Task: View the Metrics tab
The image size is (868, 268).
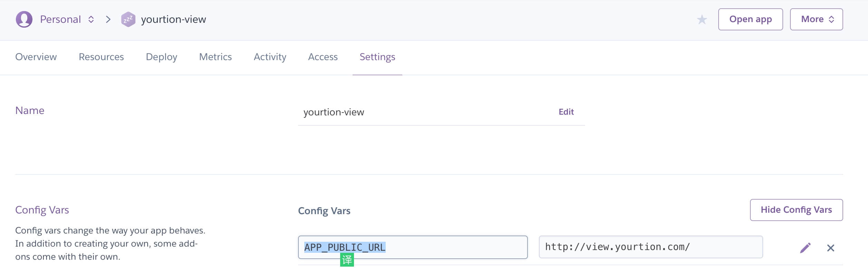Action: click(x=215, y=57)
